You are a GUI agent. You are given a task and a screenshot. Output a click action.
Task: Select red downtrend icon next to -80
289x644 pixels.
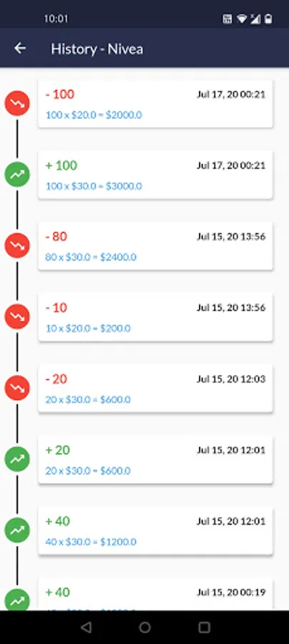pyautogui.click(x=17, y=245)
